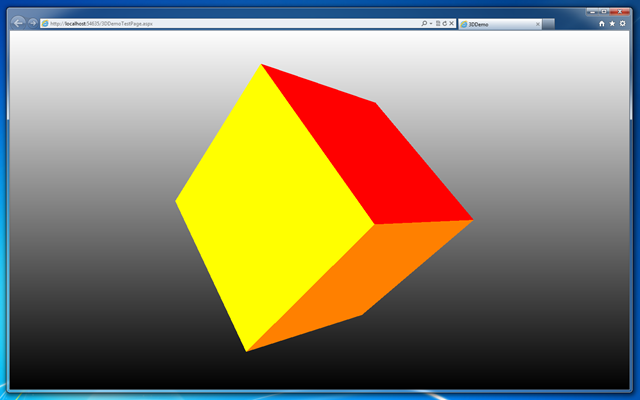
Task: Close the 3DDemo tab
Action: point(538,24)
